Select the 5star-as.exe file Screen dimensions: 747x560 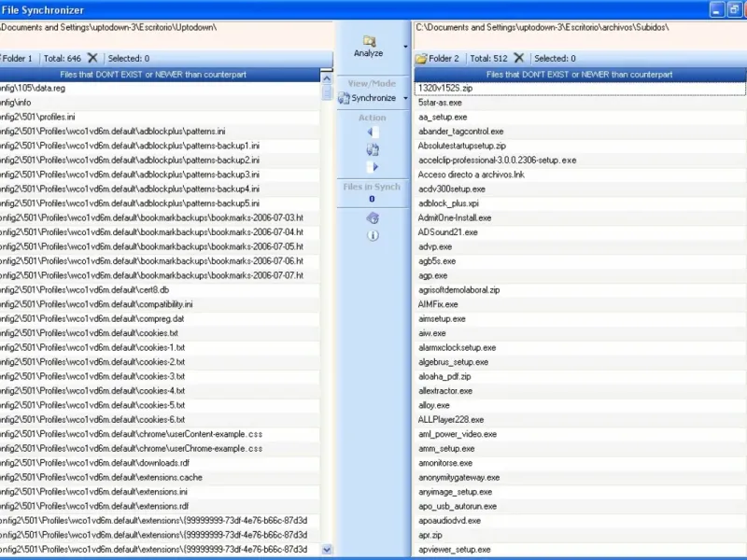click(x=580, y=103)
